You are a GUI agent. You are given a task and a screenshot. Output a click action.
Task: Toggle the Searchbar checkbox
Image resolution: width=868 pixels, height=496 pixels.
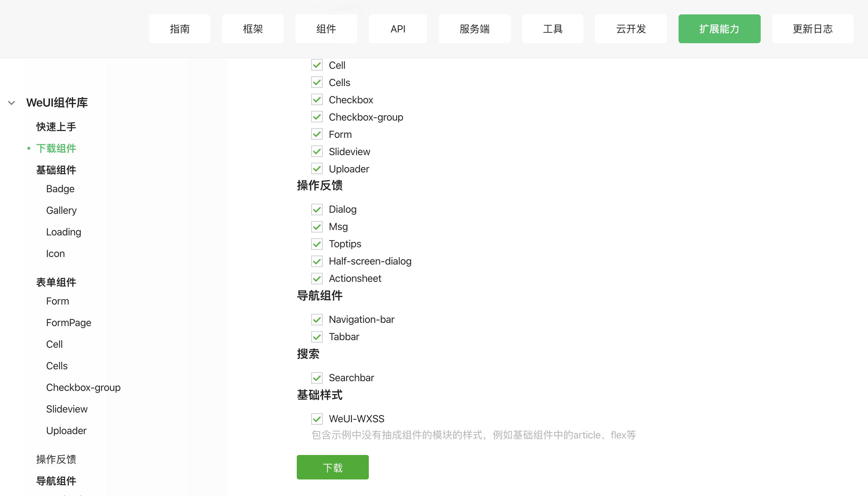pos(317,378)
